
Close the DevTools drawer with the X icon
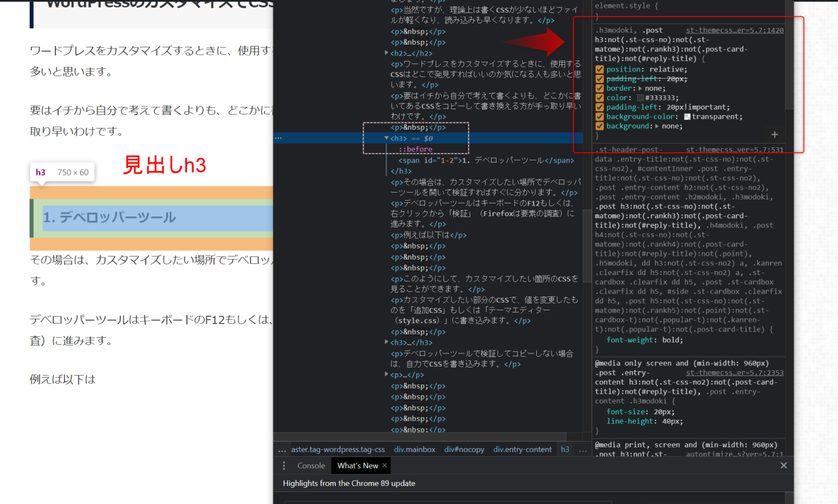pyautogui.click(x=784, y=465)
